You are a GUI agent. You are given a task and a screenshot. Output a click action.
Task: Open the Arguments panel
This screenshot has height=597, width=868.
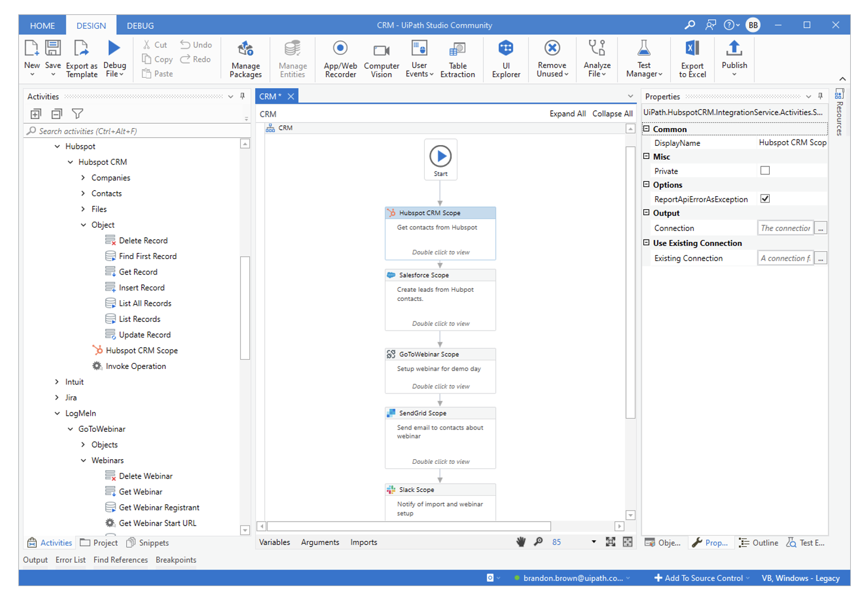(320, 542)
